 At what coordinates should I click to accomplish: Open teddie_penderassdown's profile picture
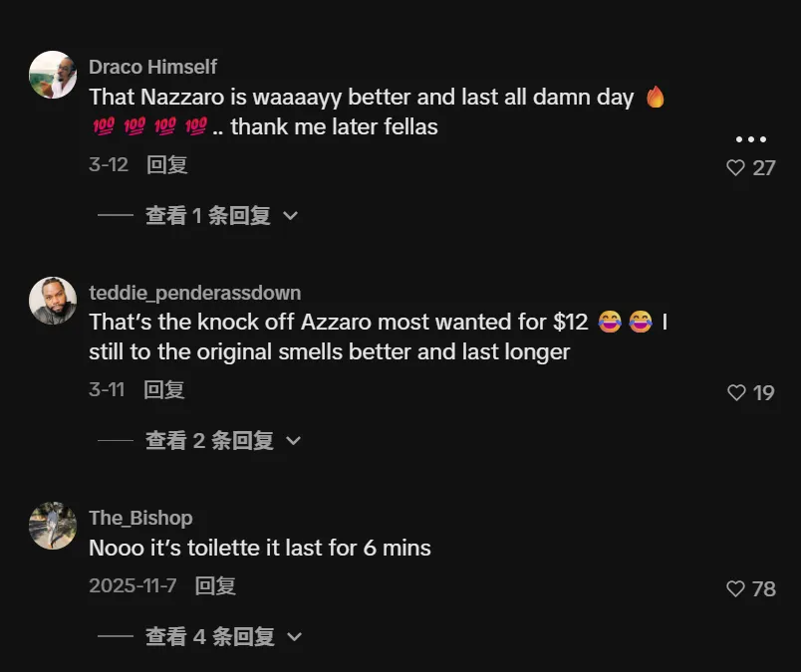click(x=53, y=300)
